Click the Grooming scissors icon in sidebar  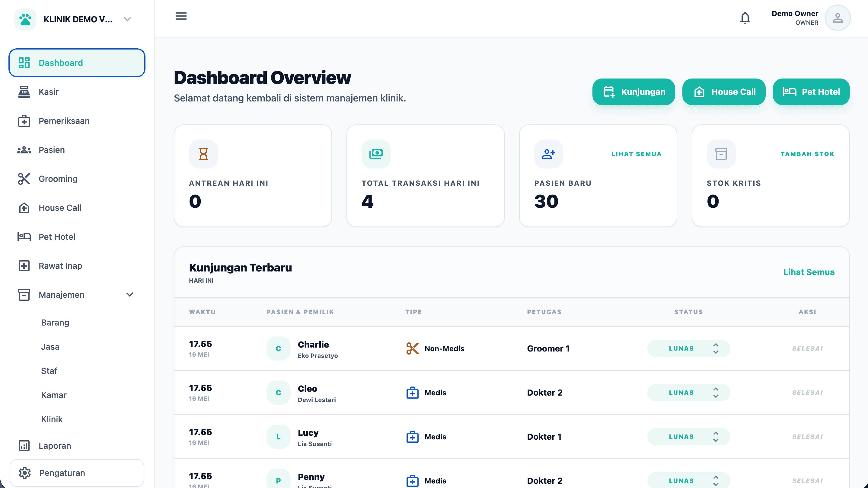pos(24,179)
